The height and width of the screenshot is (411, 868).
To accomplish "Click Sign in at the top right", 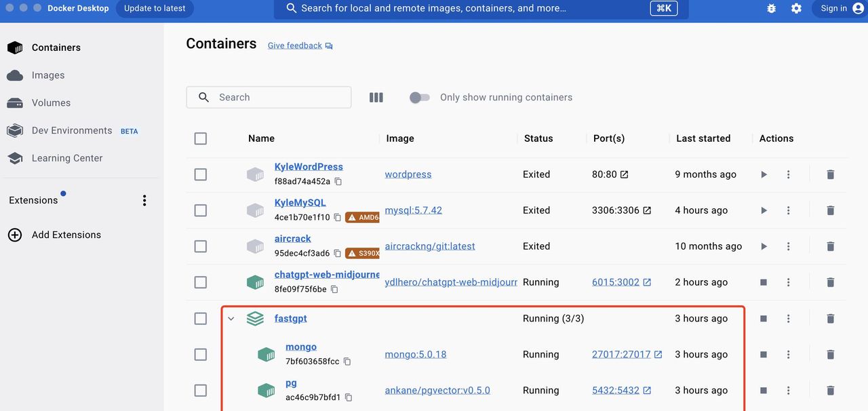I will point(833,8).
